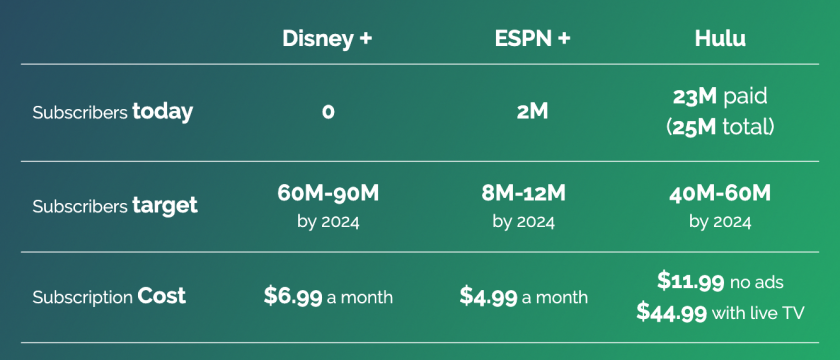840x360 pixels.
Task: Click the $4.99 a month price
Action: pyautogui.click(x=523, y=297)
